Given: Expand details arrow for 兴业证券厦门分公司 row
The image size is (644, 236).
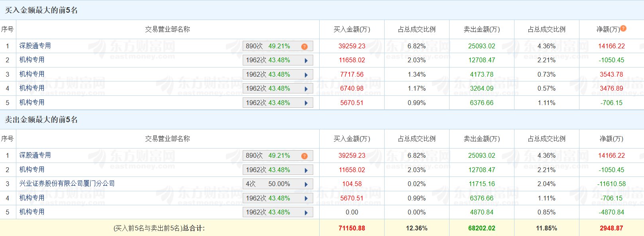Looking at the screenshot, I should [x=306, y=184].
